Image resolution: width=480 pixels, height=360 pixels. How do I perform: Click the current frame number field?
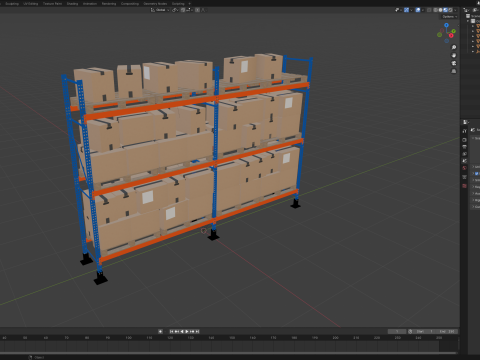397,331
